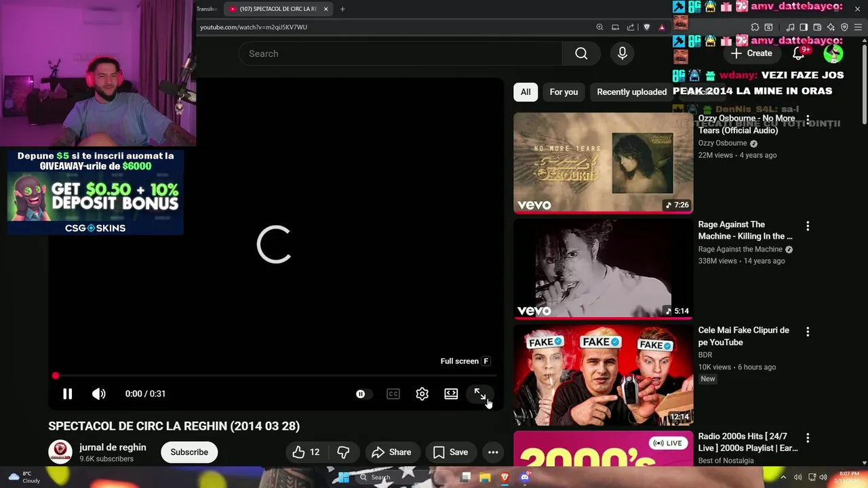Open a new browser tab with plus
Viewport: 868px width, 488px height.
click(x=342, y=9)
